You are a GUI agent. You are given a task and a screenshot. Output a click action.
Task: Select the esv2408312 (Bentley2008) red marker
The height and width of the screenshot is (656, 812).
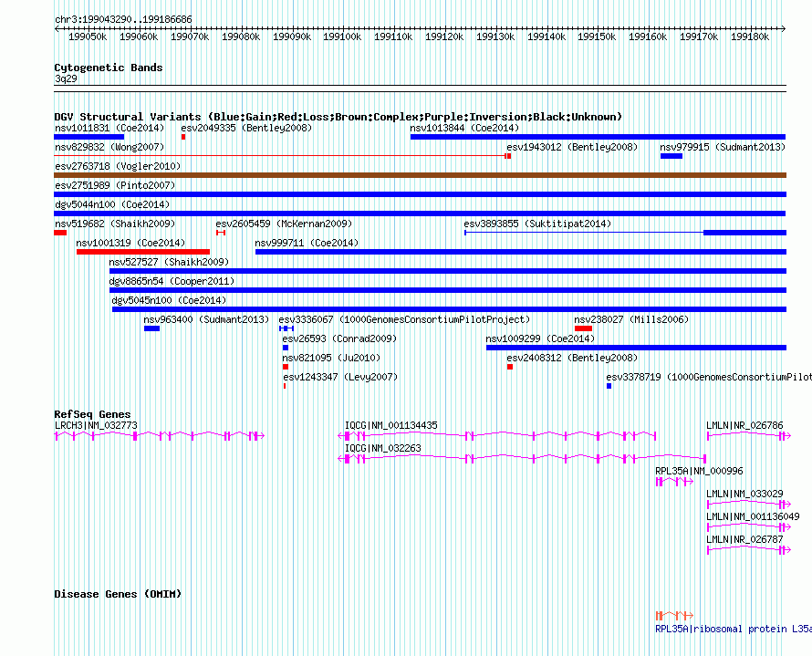pyautogui.click(x=510, y=367)
